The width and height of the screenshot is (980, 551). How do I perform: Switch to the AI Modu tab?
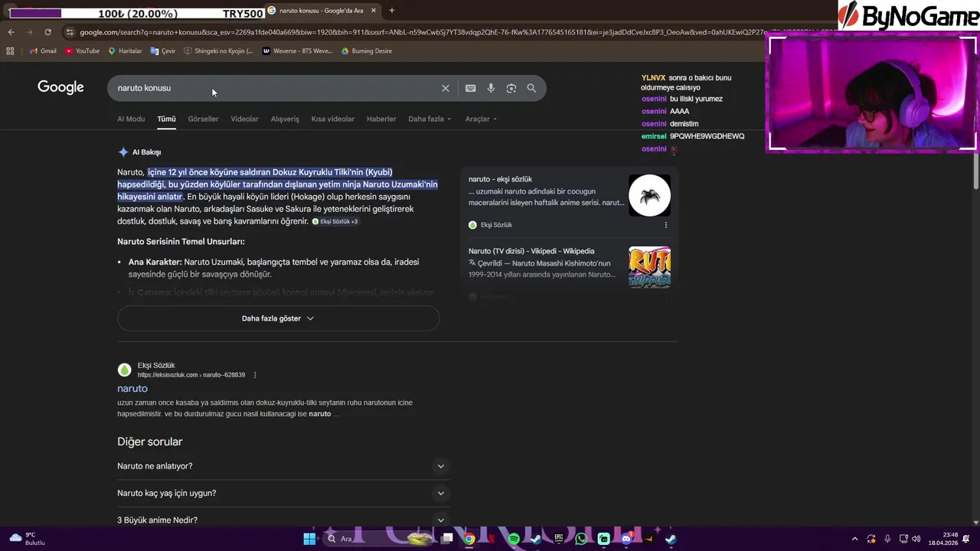point(131,119)
